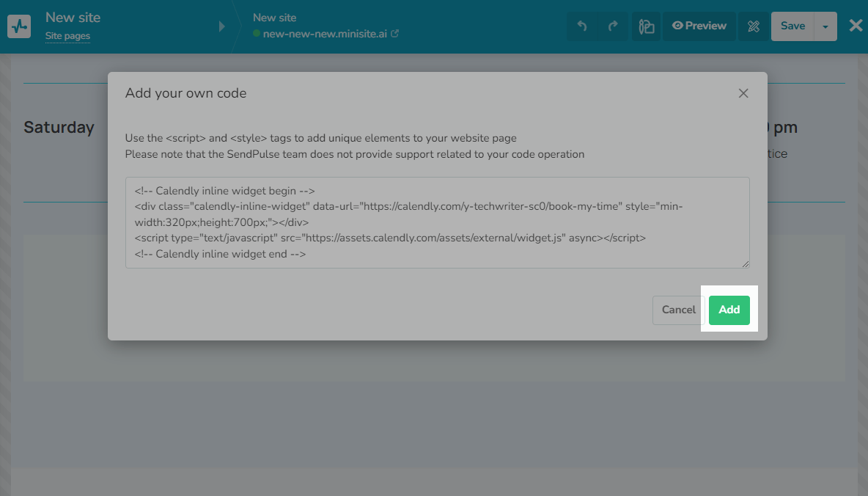Click inside the custom code textarea

(438, 223)
